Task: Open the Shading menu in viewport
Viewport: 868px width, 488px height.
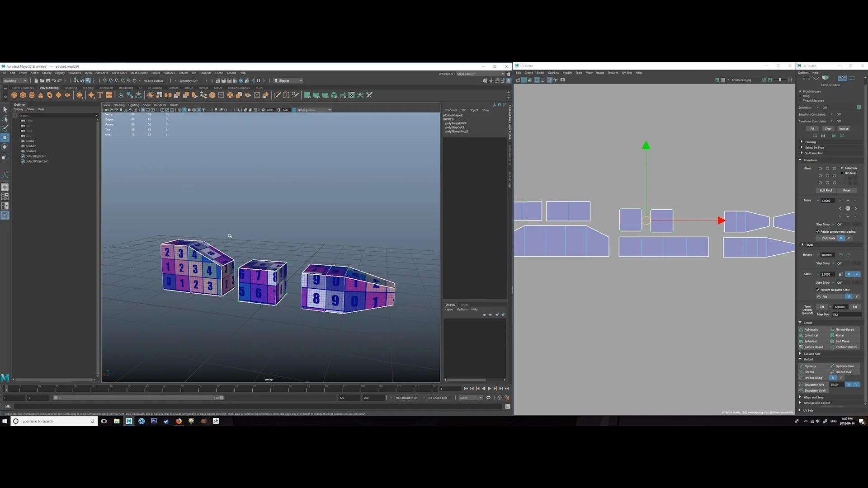Action: click(119, 105)
